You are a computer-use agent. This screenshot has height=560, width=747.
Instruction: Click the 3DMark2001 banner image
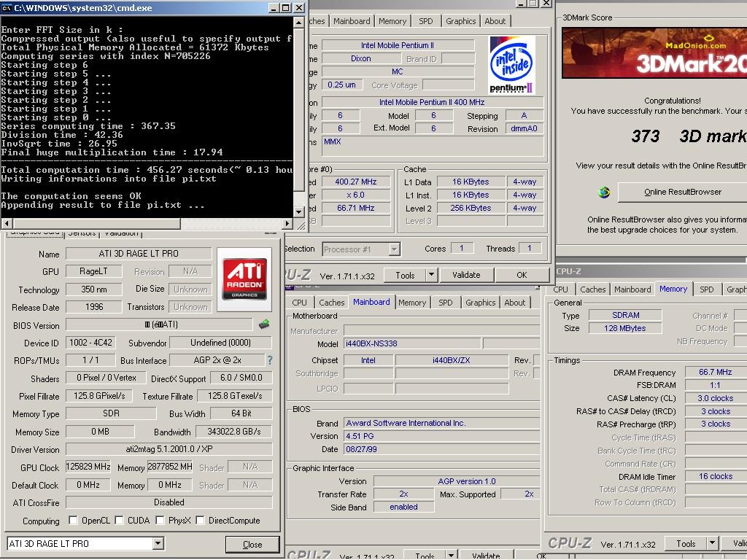tap(654, 52)
